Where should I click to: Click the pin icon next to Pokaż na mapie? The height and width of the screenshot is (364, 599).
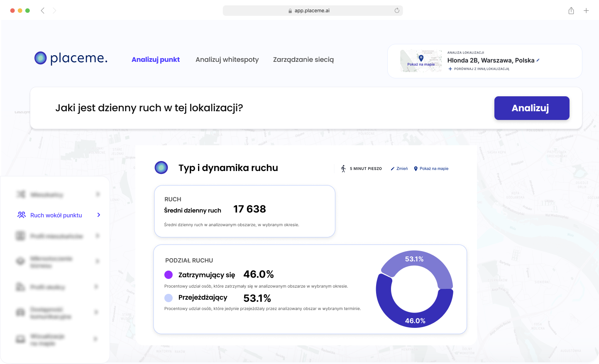(416, 169)
